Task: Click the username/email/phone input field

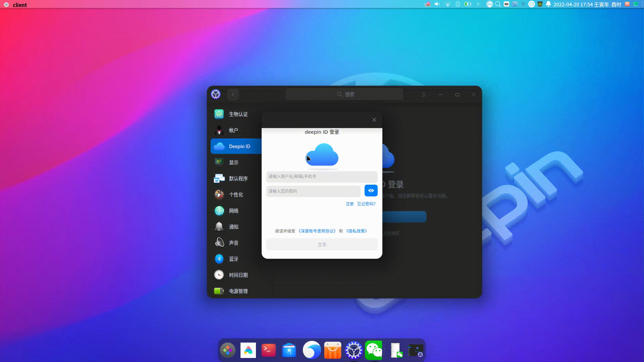Action: click(x=322, y=177)
